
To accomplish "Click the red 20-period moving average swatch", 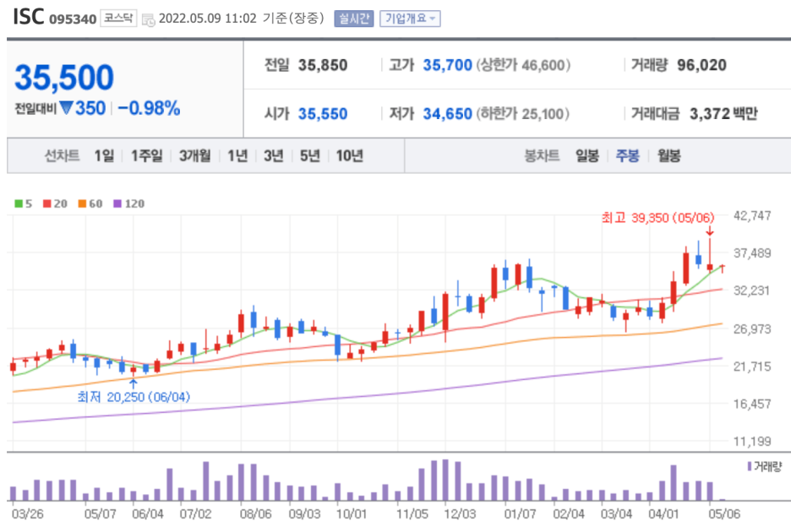I will pos(47,204).
